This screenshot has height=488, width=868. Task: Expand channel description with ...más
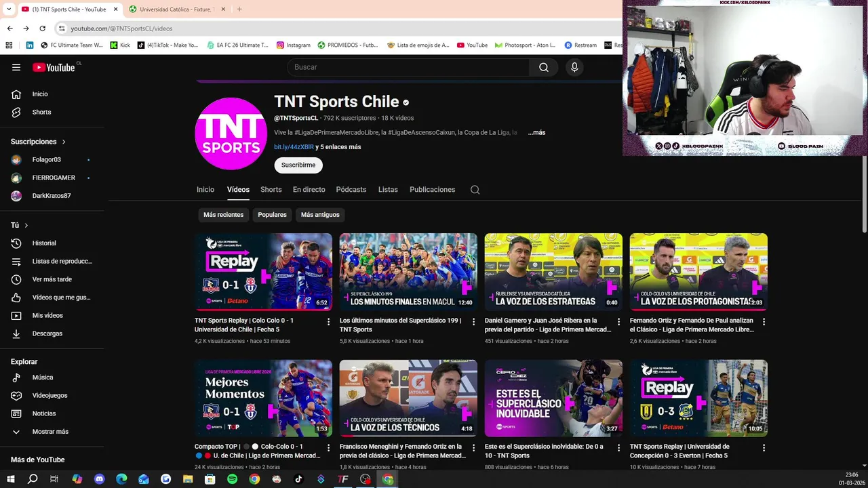click(536, 133)
